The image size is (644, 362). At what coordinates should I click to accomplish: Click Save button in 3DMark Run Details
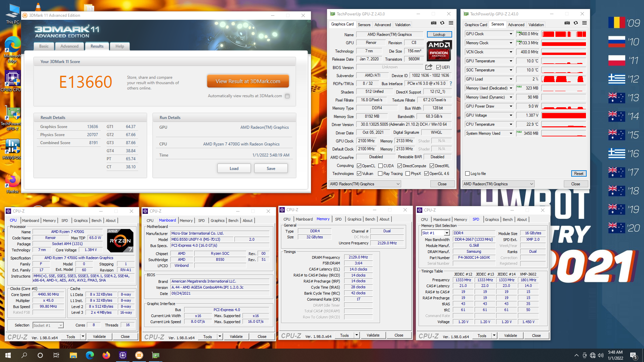271,169
